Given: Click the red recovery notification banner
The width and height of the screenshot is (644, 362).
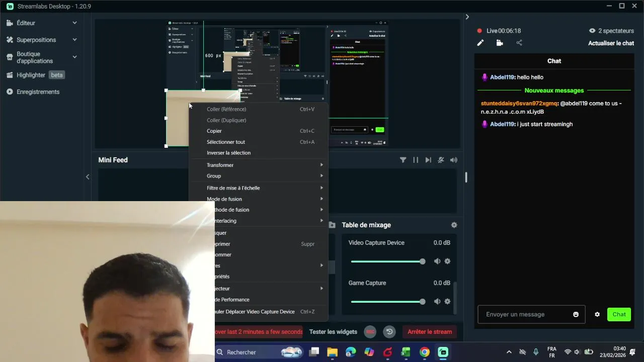Looking at the screenshot, I should [x=259, y=332].
